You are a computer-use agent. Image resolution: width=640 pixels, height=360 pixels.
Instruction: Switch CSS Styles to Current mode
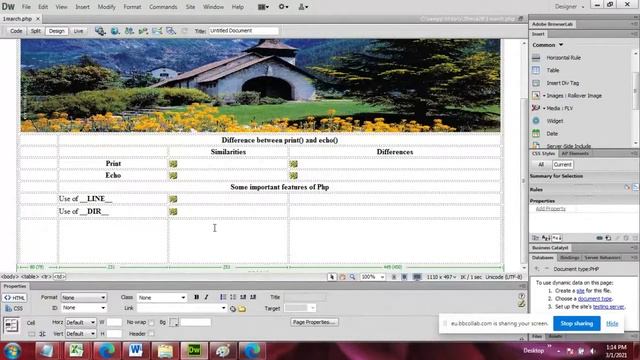pos(562,164)
